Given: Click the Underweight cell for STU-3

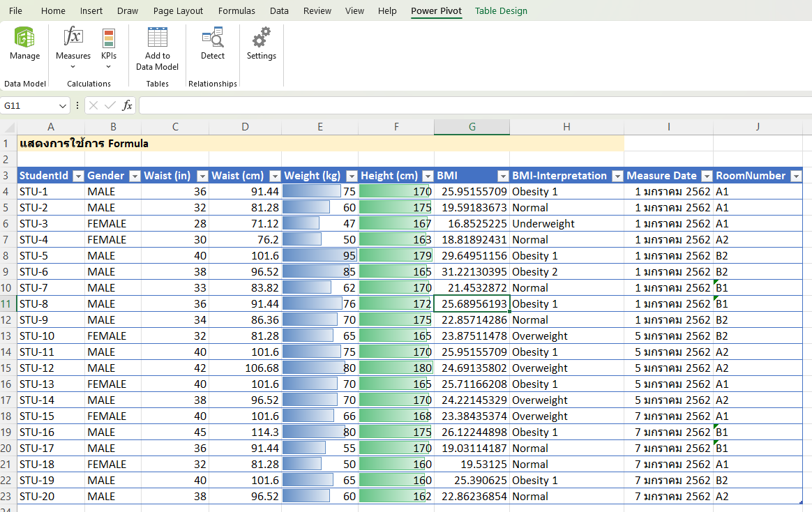Looking at the screenshot, I should pyautogui.click(x=566, y=224).
